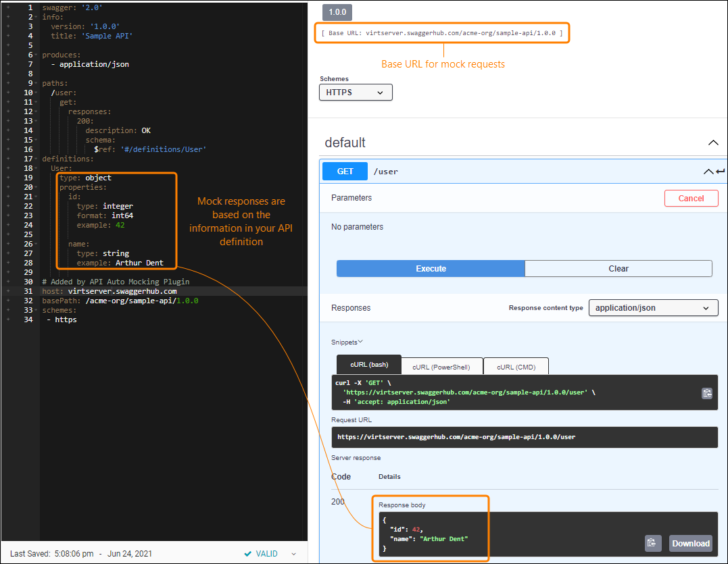Open the Response content type dropdown
Viewport: 728px width, 564px height.
pos(653,307)
